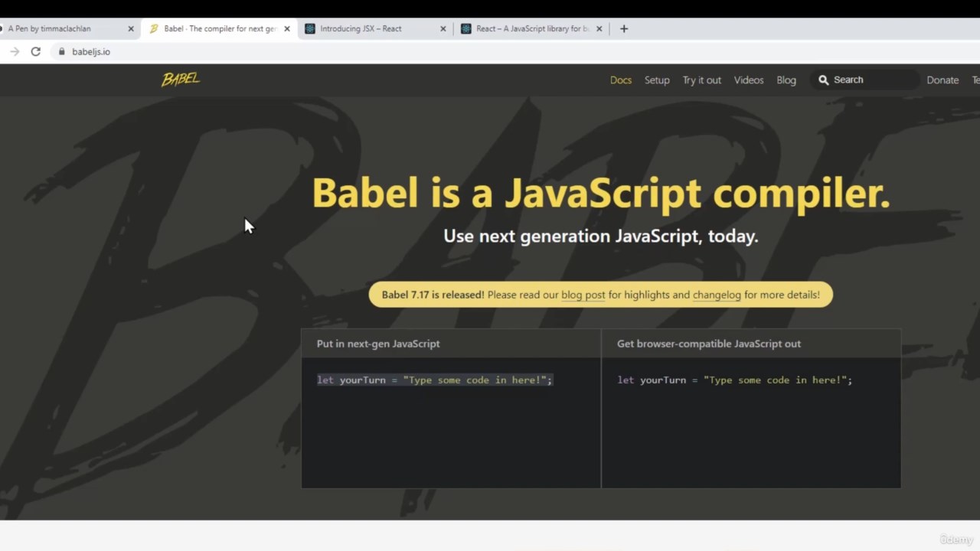Click the search magnifier icon
This screenshot has height=551, width=980.
823,80
